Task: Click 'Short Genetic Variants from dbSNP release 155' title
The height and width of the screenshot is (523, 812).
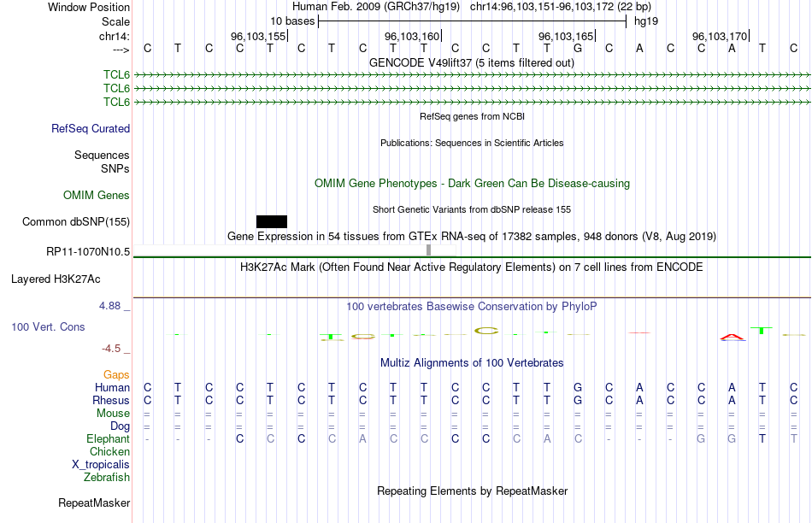Action: (x=472, y=209)
